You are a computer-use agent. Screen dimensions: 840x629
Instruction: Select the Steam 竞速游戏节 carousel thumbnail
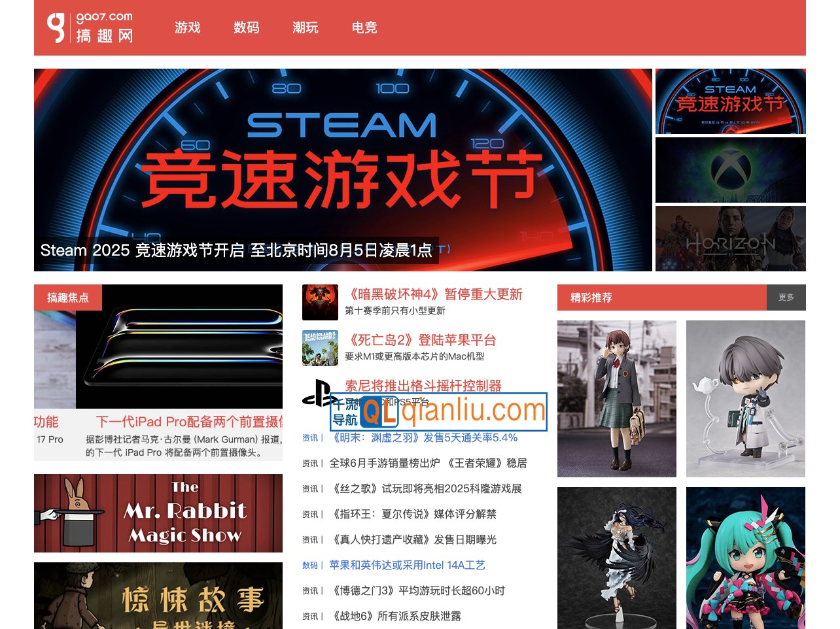[730, 101]
